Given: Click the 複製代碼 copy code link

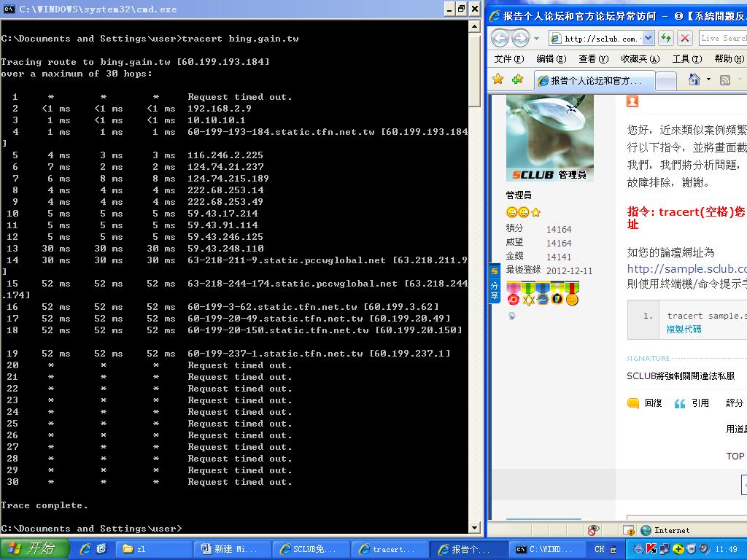Looking at the screenshot, I should click(x=684, y=329).
